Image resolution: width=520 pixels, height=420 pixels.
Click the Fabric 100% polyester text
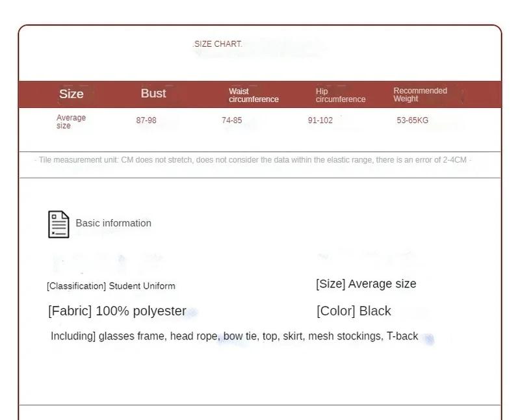tap(117, 311)
